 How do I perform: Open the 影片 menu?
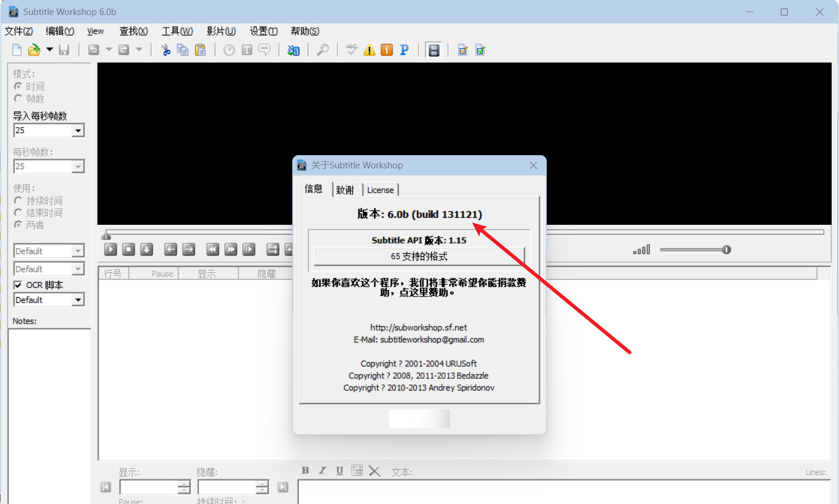click(221, 31)
